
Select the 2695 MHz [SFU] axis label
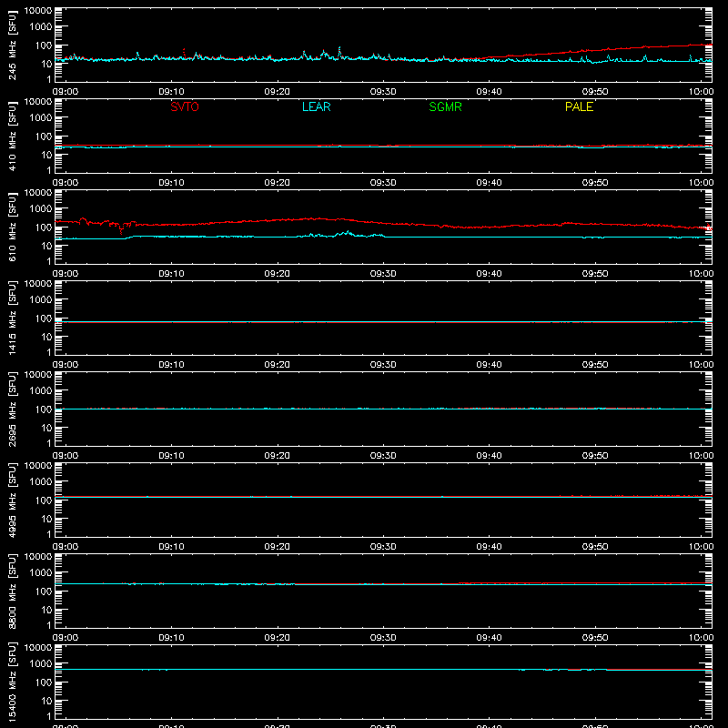(12, 409)
